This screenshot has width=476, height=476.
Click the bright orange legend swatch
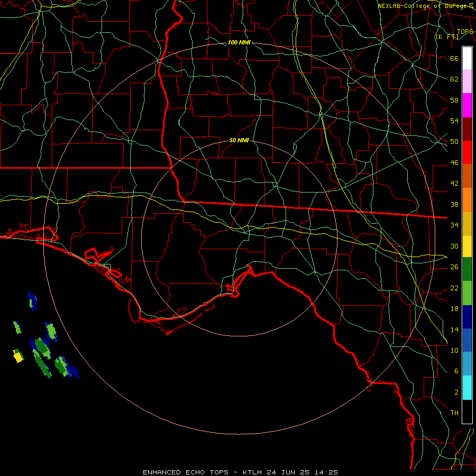pyautogui.click(x=467, y=199)
